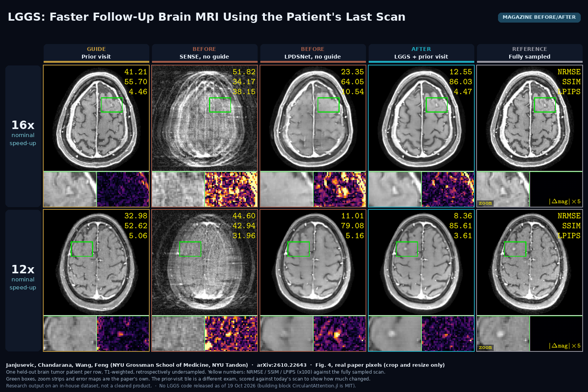Screen dimensions: 588x392
Task: Click the 12x nominal speed-up row label
Action: (x=23, y=281)
